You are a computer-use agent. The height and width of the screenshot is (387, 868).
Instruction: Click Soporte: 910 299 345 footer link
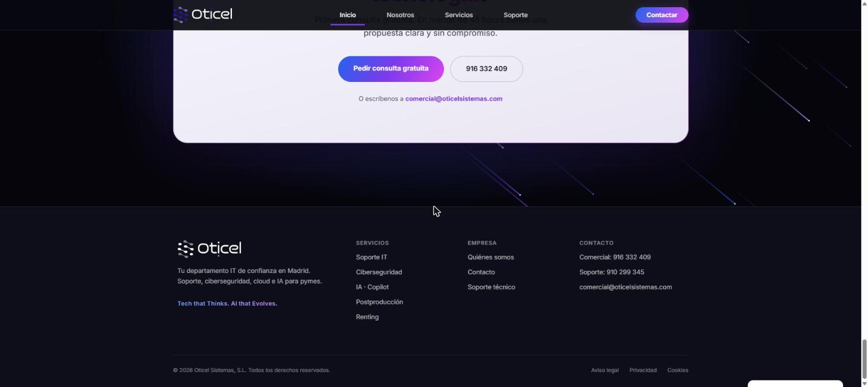[x=611, y=272]
